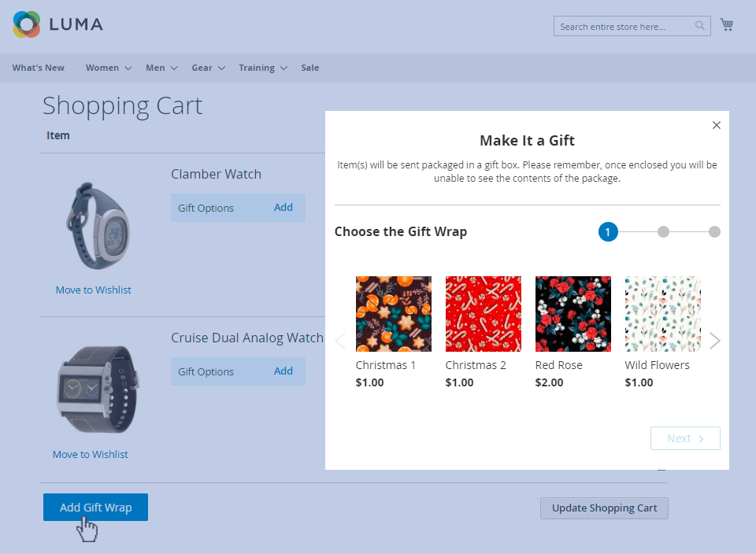Show previous gift wrap options arrow

click(x=340, y=341)
